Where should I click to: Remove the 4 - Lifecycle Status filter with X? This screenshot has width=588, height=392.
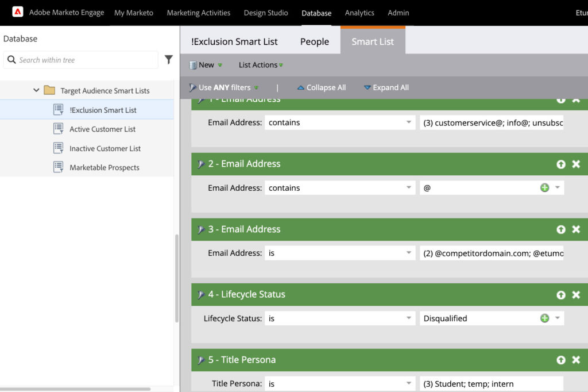click(x=576, y=294)
